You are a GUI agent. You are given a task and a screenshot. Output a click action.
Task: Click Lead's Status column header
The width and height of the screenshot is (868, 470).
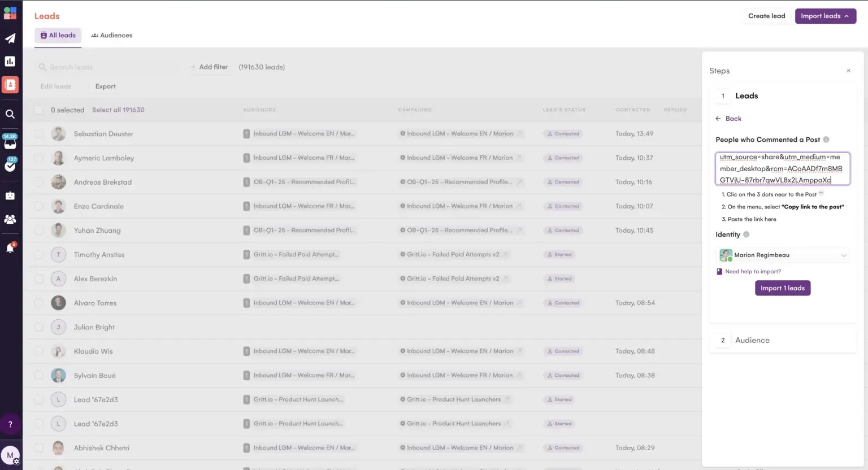tap(564, 110)
